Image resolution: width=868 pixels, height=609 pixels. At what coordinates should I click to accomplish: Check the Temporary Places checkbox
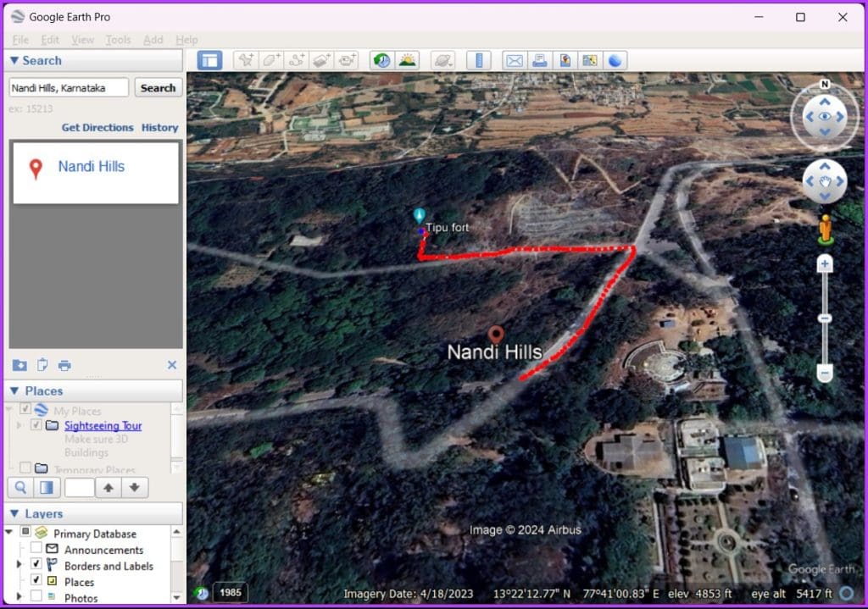[x=25, y=467]
